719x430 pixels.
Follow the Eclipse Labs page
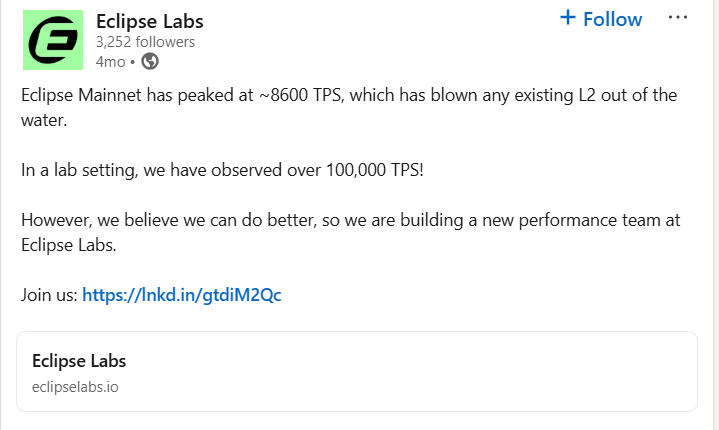point(601,19)
